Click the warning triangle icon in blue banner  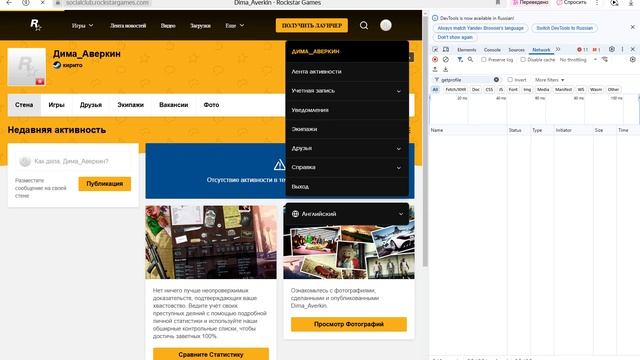click(x=280, y=164)
